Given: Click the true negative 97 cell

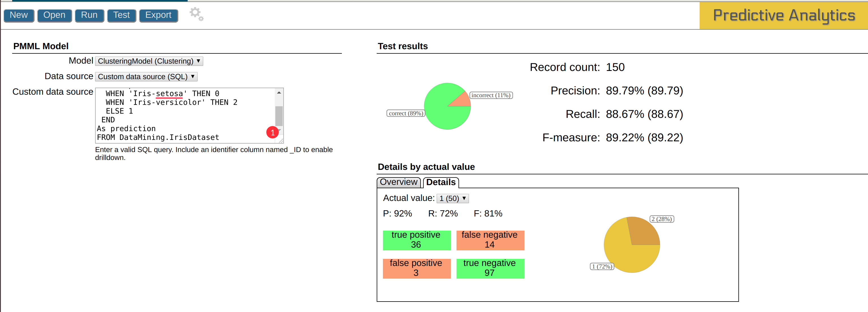Looking at the screenshot, I should (490, 268).
